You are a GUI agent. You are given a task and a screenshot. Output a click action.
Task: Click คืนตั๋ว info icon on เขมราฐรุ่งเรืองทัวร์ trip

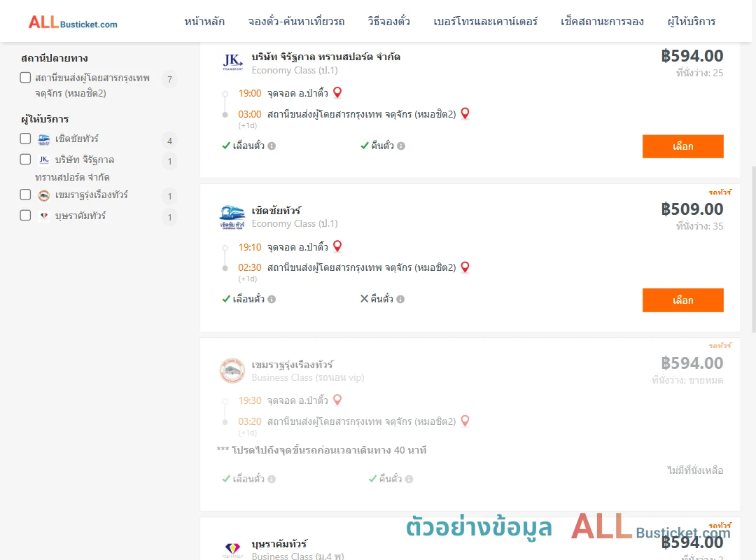[409, 479]
